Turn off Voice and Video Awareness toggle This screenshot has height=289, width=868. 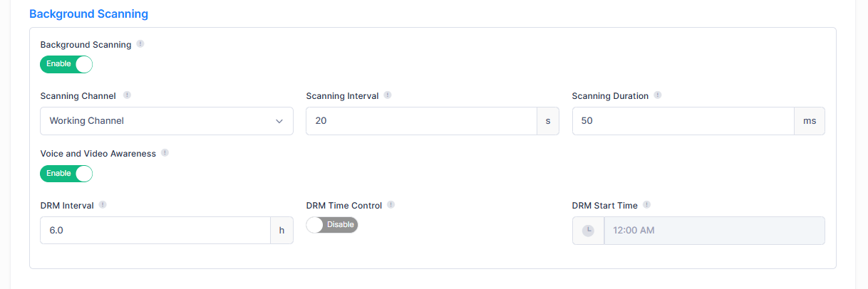(66, 173)
